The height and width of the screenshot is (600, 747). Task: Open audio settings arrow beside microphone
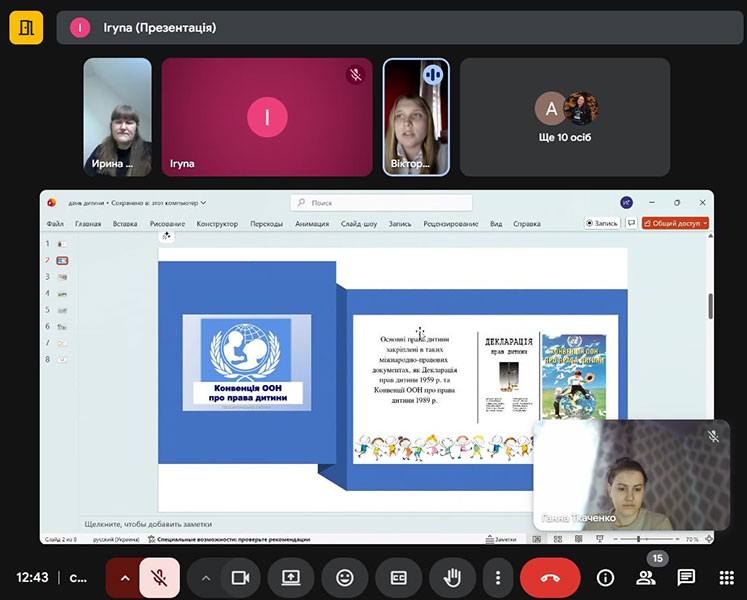tap(124, 577)
